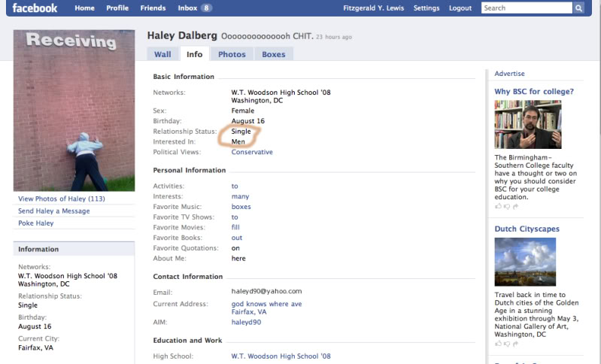Viewport: 601px width, 364px height.
Task: Log out via the Logout link
Action: point(460,8)
